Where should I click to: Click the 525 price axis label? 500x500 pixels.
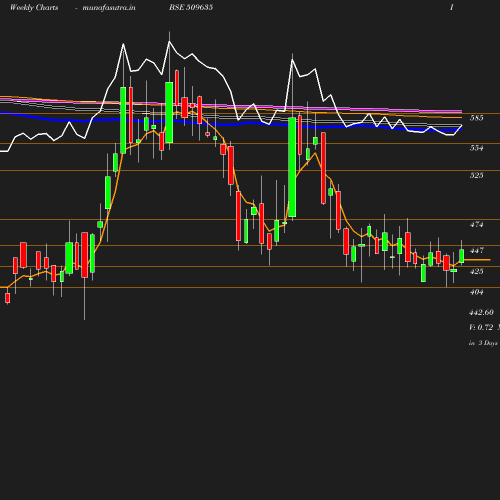tap(476, 175)
